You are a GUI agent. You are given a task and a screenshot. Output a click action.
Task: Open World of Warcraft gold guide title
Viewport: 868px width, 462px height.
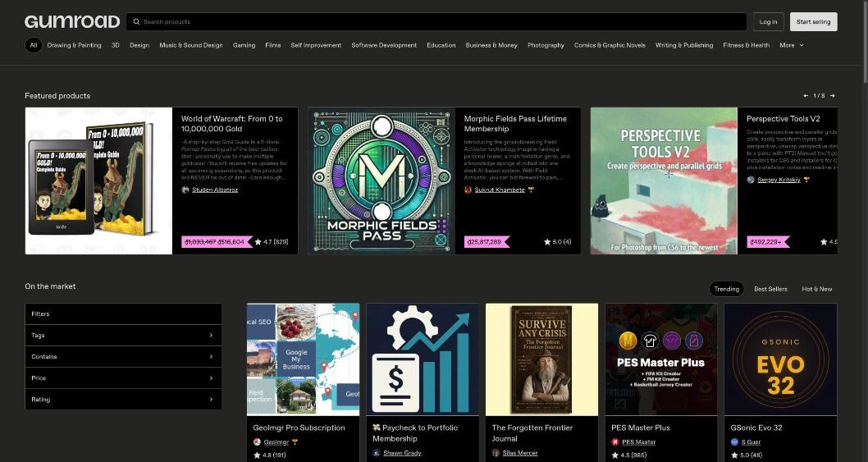231,124
